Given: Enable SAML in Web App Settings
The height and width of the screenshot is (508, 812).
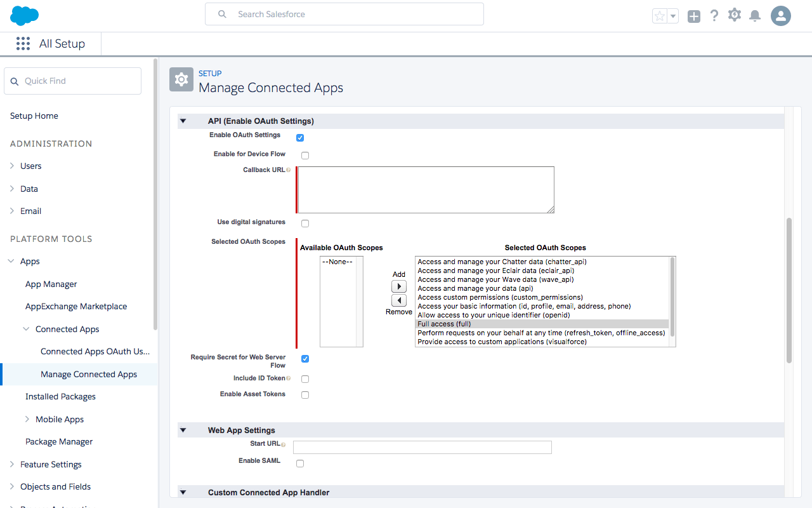Looking at the screenshot, I should (299, 463).
